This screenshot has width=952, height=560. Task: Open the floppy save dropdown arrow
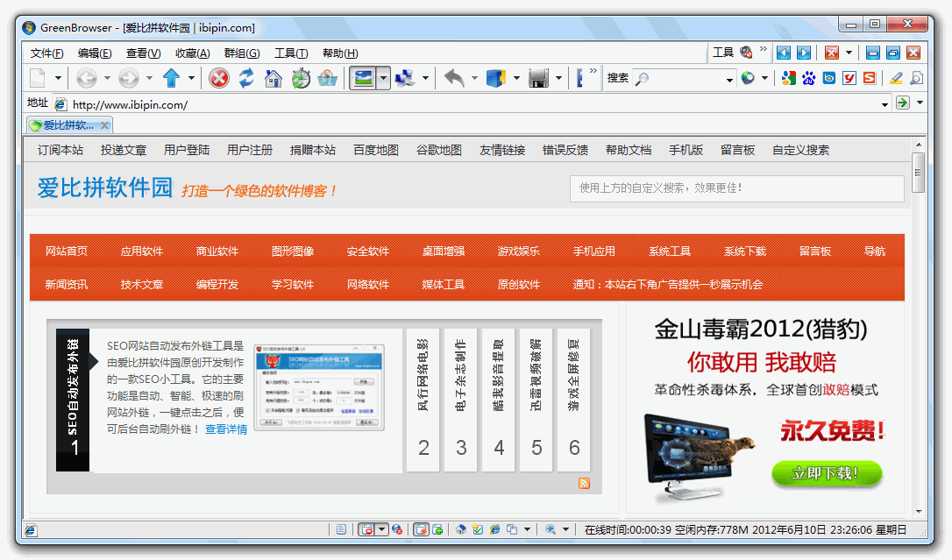pyautogui.click(x=558, y=78)
